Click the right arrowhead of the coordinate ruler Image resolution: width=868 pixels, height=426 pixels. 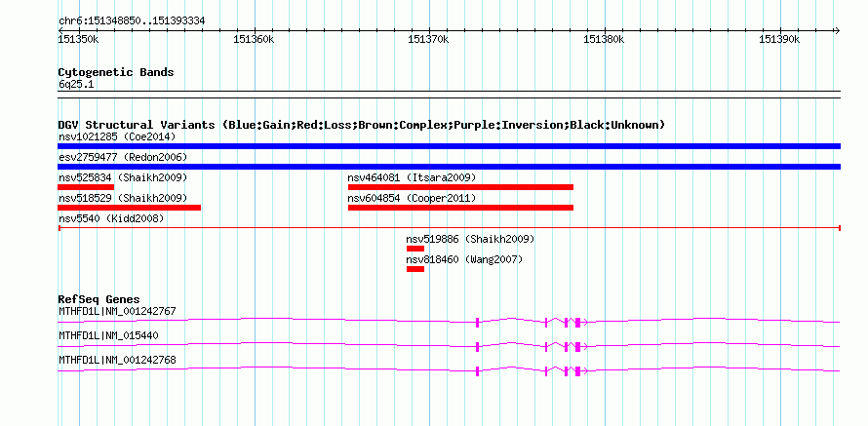point(837,31)
